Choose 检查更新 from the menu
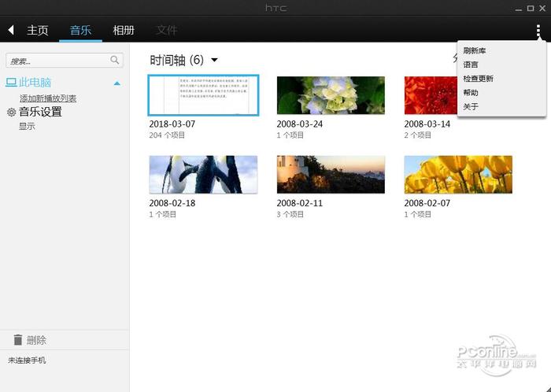The width and height of the screenshot is (551, 392). click(478, 79)
